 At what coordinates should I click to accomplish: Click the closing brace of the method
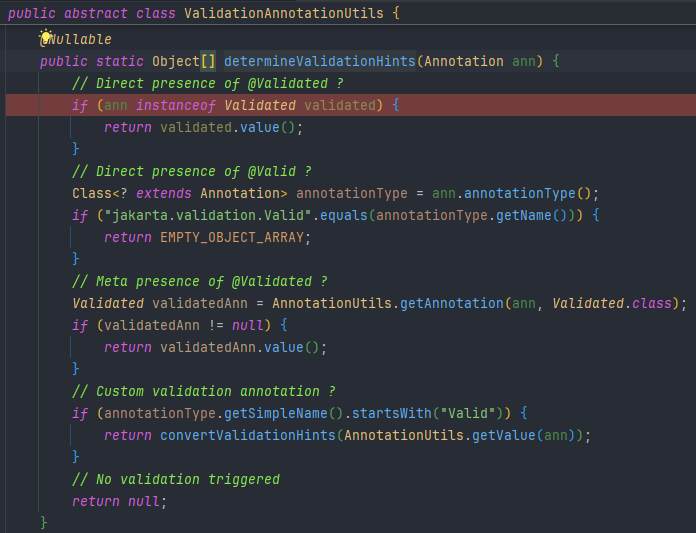click(44, 522)
